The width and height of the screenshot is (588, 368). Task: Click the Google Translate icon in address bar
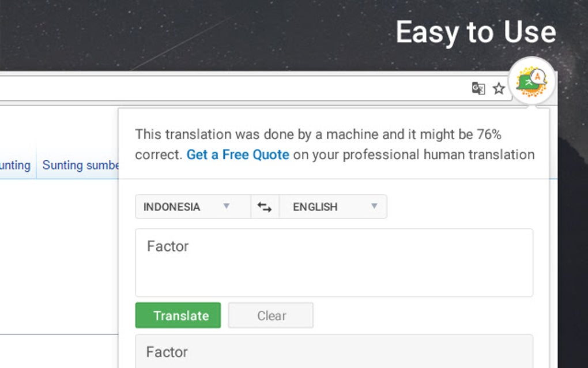[478, 88]
